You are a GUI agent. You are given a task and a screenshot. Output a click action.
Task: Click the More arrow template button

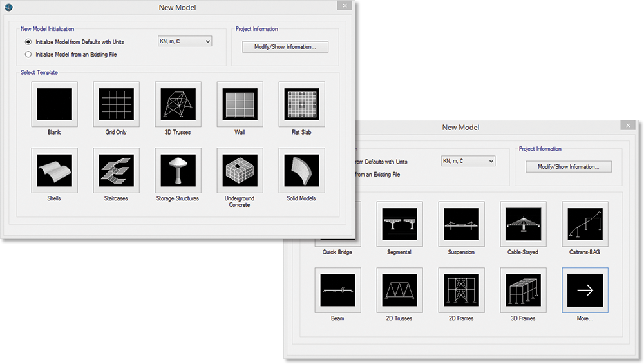click(x=585, y=291)
